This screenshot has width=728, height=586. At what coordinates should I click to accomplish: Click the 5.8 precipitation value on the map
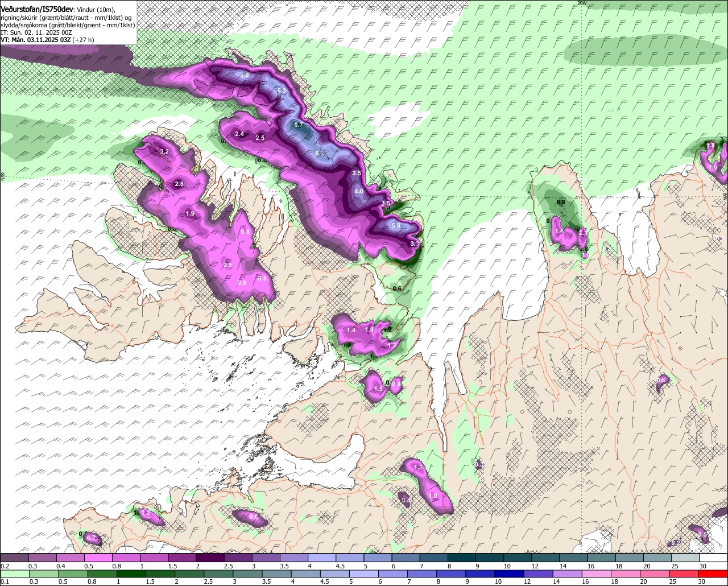396,225
